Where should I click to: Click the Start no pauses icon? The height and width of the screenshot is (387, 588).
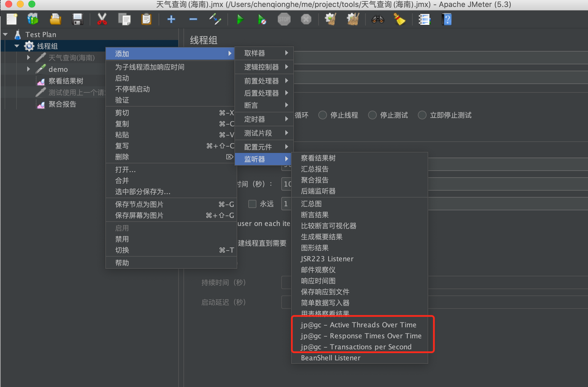(262, 19)
